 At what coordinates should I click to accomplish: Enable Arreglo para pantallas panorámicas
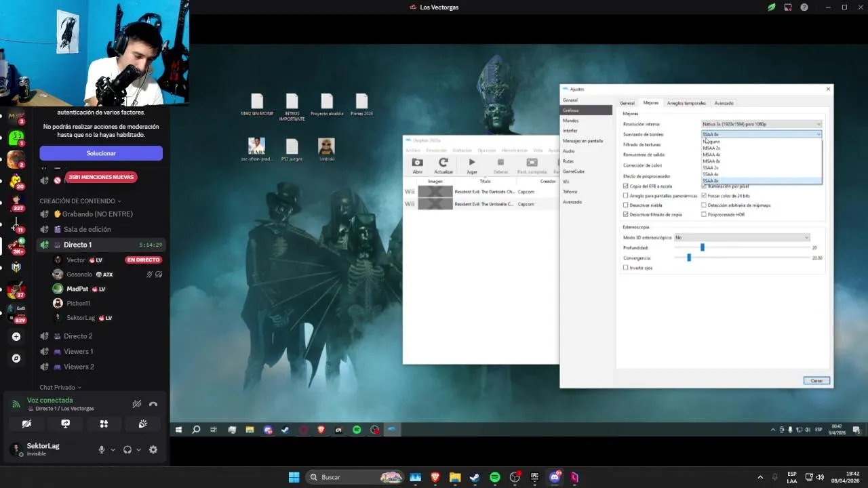coord(625,195)
